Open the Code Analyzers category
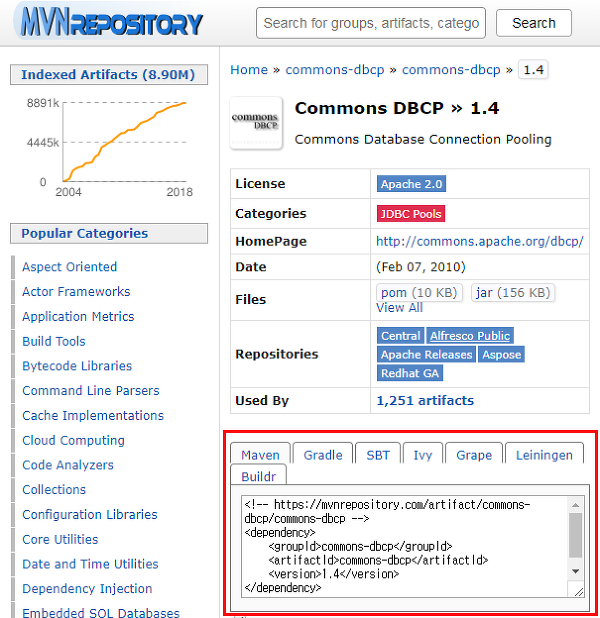This screenshot has height=618, width=600. coord(68,465)
